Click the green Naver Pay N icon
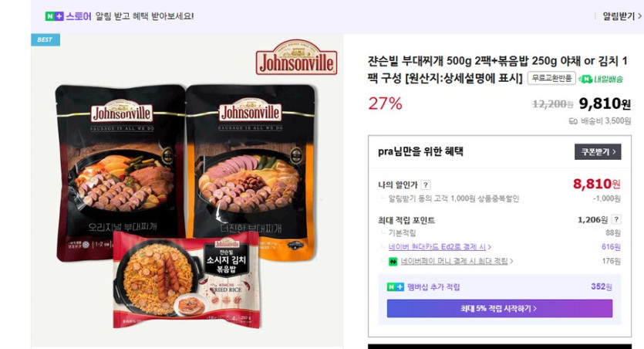Viewport: 644px width, 349px height. click(x=393, y=262)
